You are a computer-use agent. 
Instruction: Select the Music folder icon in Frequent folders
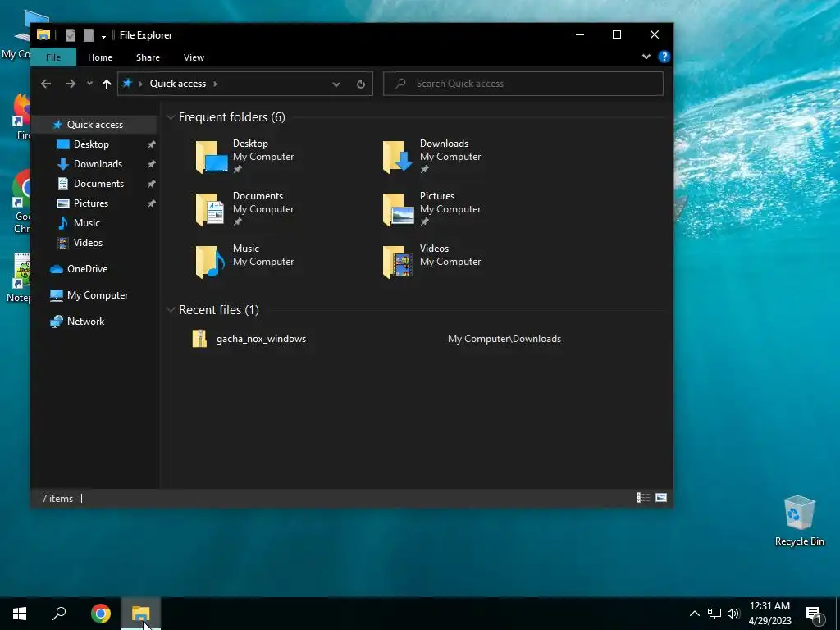click(210, 262)
